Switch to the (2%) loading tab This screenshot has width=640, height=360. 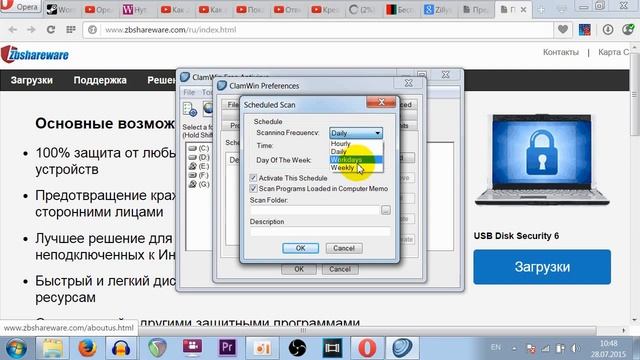click(x=362, y=10)
